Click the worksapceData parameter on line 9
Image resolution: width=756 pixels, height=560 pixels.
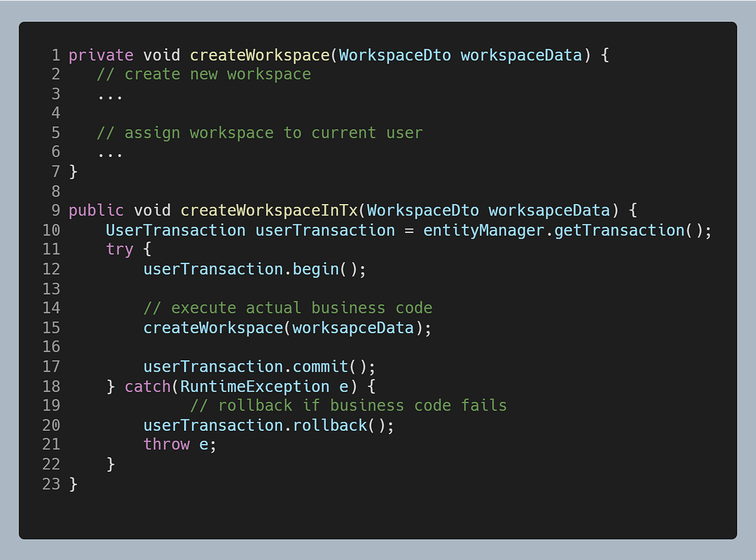point(550,210)
